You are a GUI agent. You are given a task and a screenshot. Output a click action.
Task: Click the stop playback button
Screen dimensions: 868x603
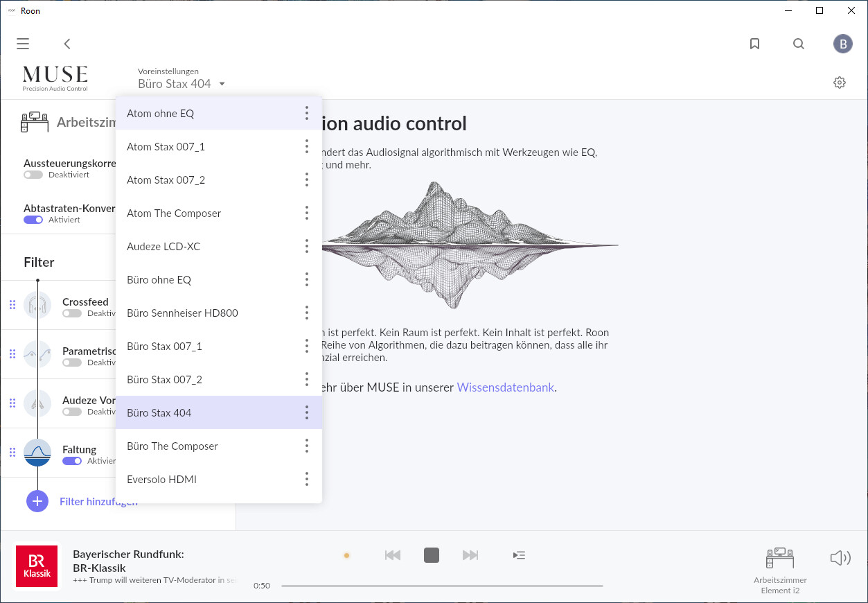coord(432,554)
